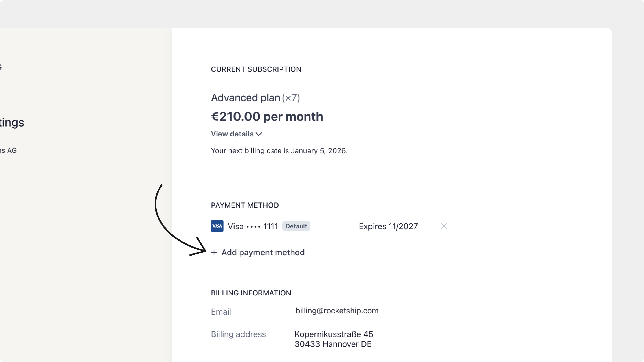
Task: Click the Email field label
Action: [x=221, y=312]
